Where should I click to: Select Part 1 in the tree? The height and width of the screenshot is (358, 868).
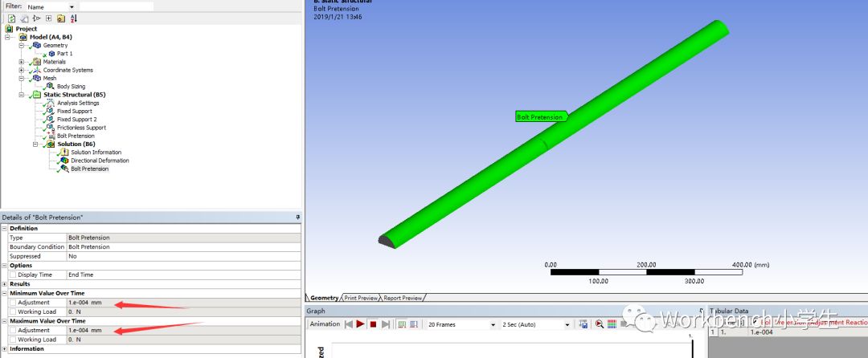pyautogui.click(x=65, y=54)
